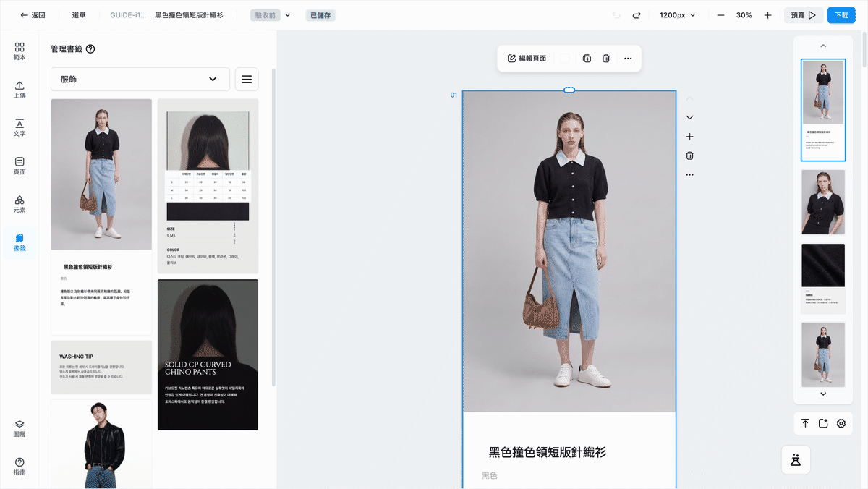Duplicate page using the floating toolbar copy icon

pos(587,58)
